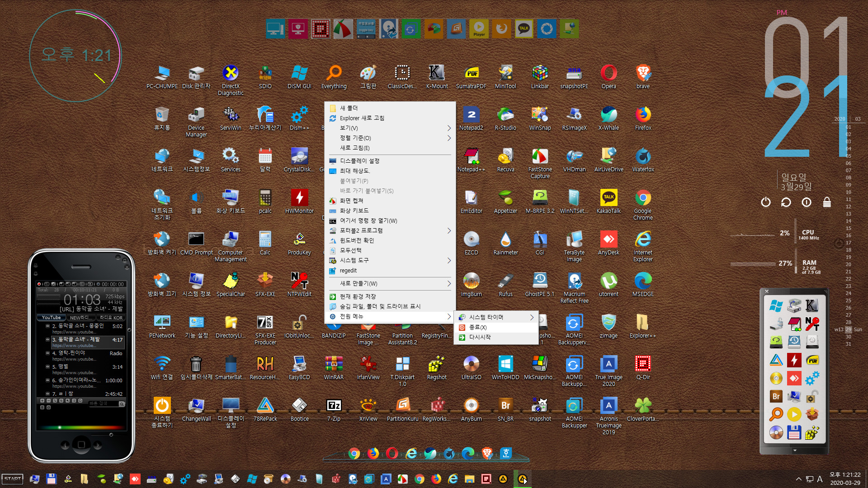The width and height of the screenshot is (868, 488).
Task: Open the Everything search desktop icon
Action: coord(334,77)
